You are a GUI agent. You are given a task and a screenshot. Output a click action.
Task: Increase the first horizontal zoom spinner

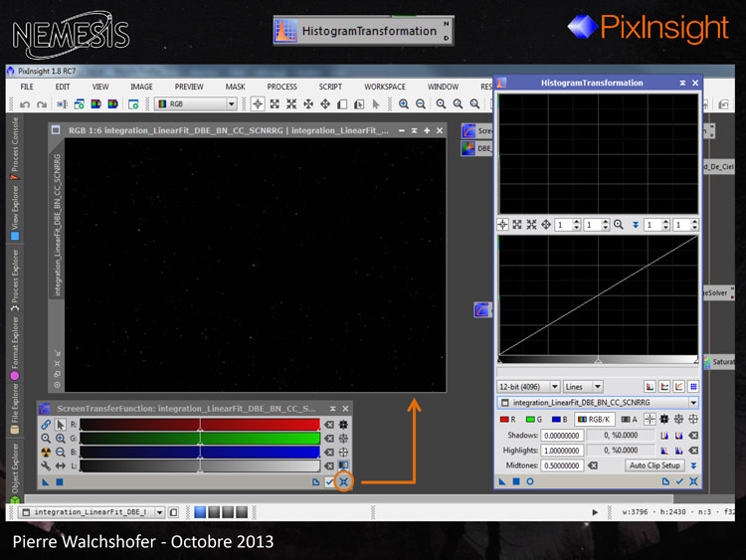[577, 222]
